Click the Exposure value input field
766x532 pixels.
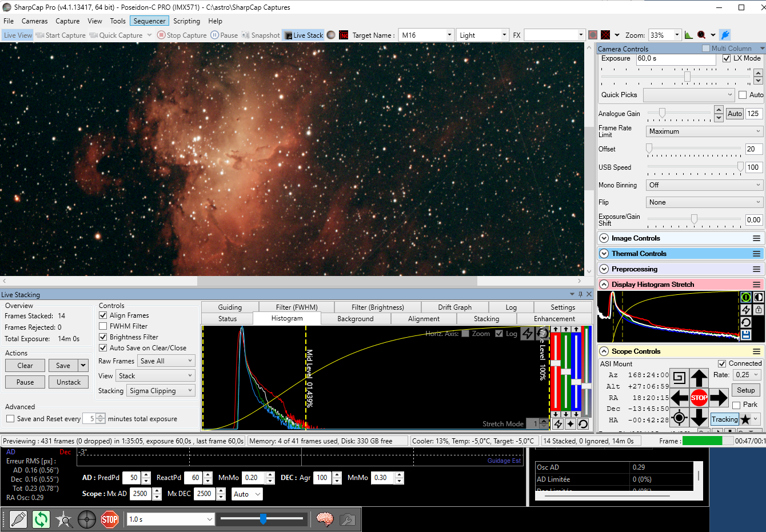click(676, 59)
